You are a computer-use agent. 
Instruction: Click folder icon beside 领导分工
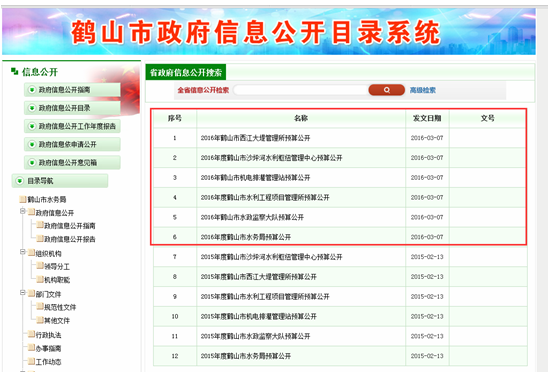click(x=40, y=266)
